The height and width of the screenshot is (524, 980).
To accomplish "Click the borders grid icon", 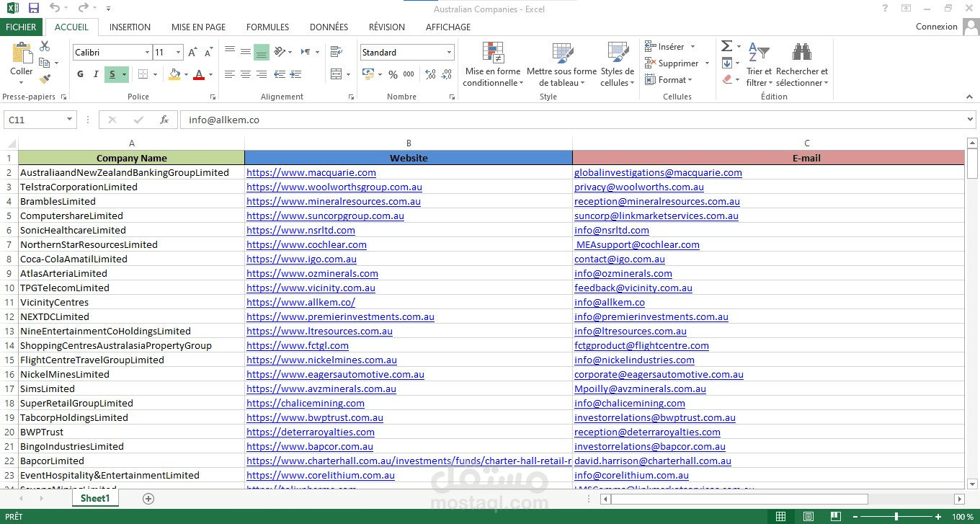I will [143, 74].
